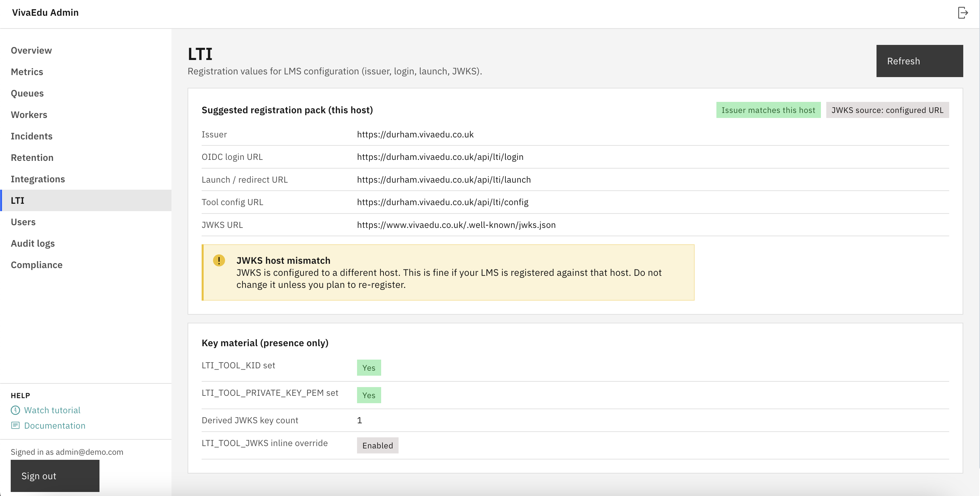980x496 pixels.
Task: Toggle the LTI_TOOL_JWKS inline override badge
Action: (377, 445)
